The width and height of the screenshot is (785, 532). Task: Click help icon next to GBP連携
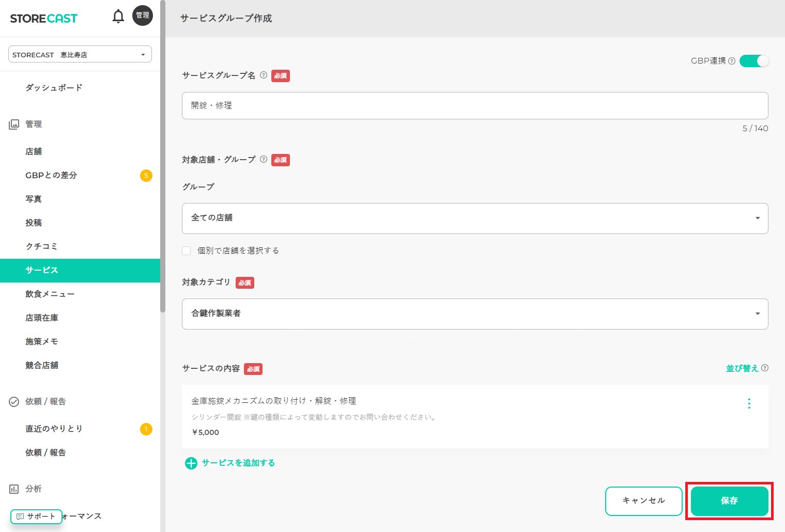[x=732, y=61]
